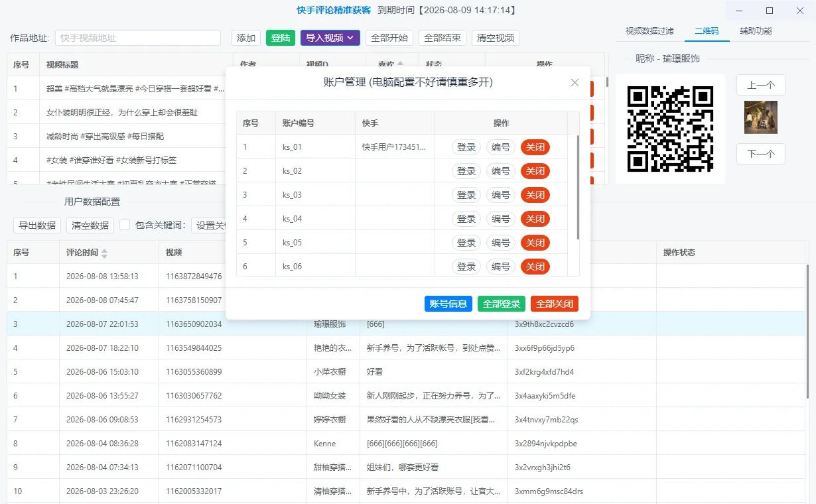
Task: Click the 添加 button
Action: pyautogui.click(x=246, y=38)
